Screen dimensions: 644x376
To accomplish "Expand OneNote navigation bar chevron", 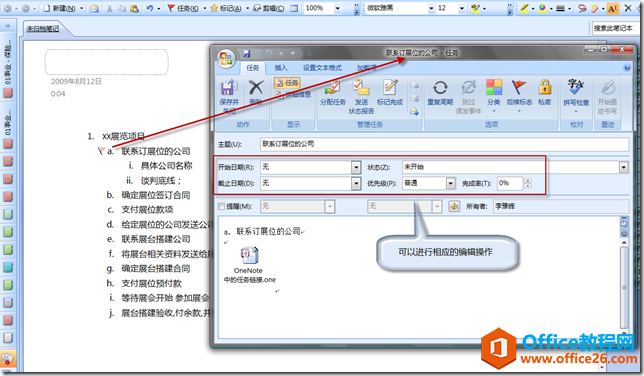I will pyautogui.click(x=7, y=26).
